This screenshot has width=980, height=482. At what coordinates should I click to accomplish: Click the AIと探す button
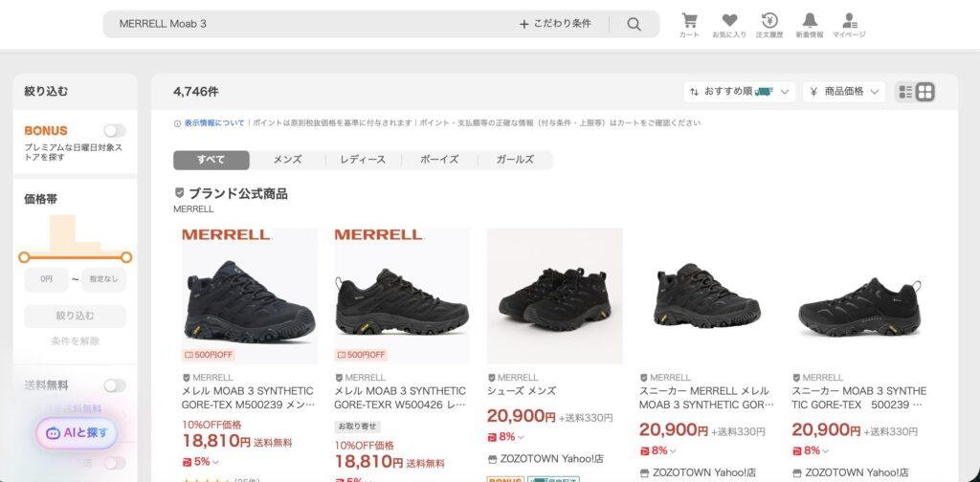(77, 432)
